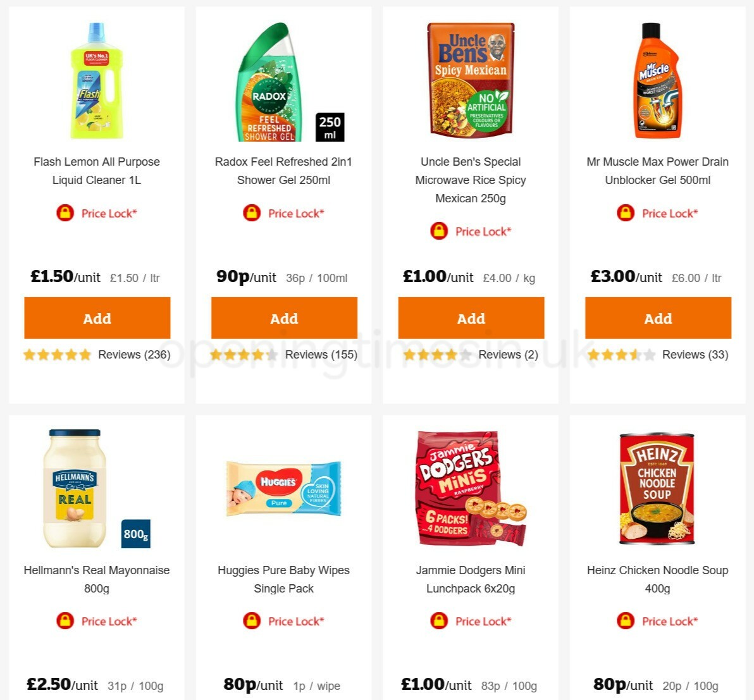Open the Heinz Chicken Noodle Soup product page
This screenshot has height=700, width=754.
click(x=658, y=579)
